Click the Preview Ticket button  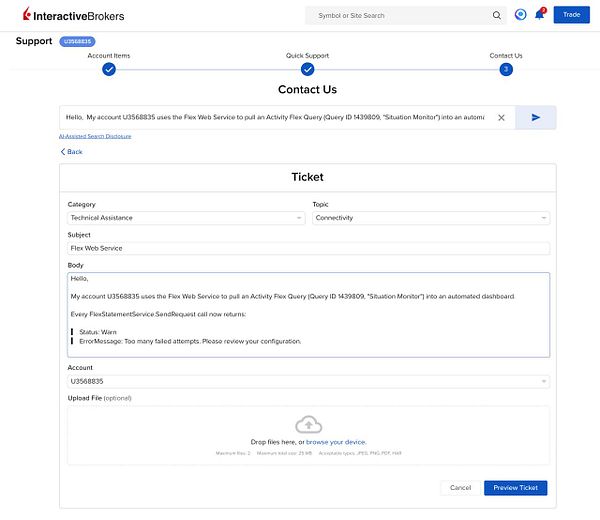pos(515,488)
